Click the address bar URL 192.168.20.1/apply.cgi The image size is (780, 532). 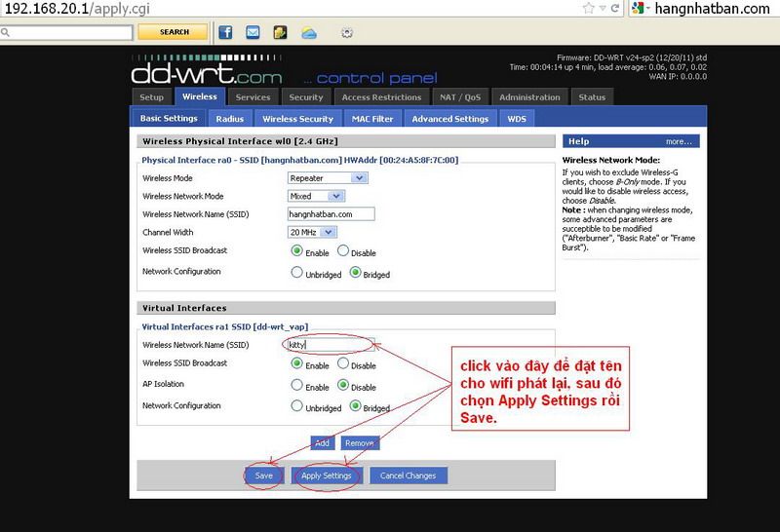[x=77, y=9]
